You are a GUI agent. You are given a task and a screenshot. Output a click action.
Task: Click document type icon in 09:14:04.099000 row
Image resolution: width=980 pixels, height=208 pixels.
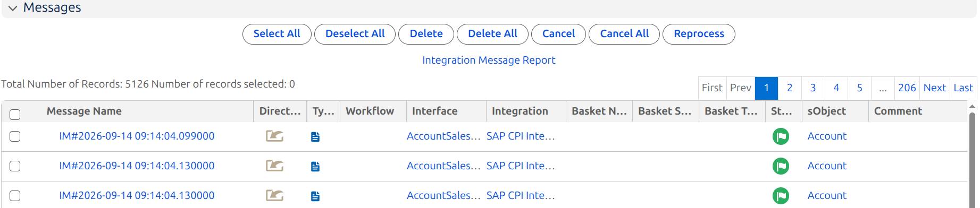click(x=315, y=137)
